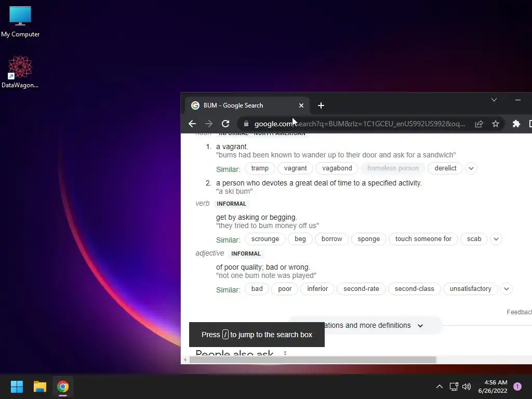This screenshot has width=532, height=399.
Task: Click the Chrome forward arrow
Action: click(209, 124)
